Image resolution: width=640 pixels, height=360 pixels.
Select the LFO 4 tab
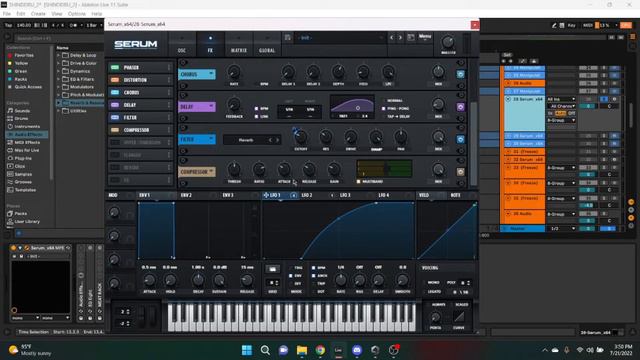pos(384,196)
